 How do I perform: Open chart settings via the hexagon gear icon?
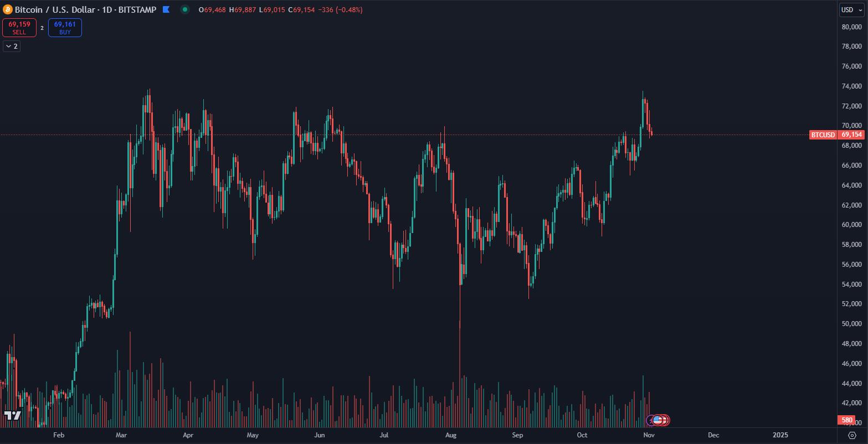852,435
